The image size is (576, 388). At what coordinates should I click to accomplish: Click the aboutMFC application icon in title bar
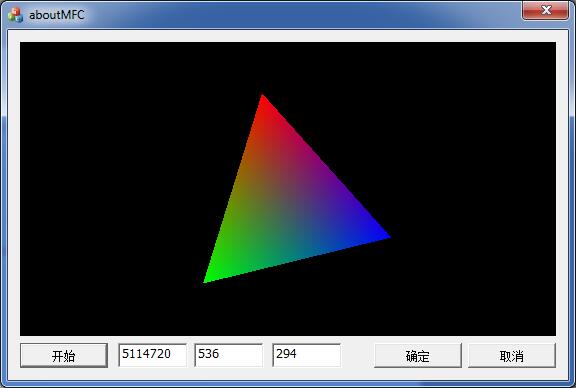pyautogui.click(x=15, y=15)
